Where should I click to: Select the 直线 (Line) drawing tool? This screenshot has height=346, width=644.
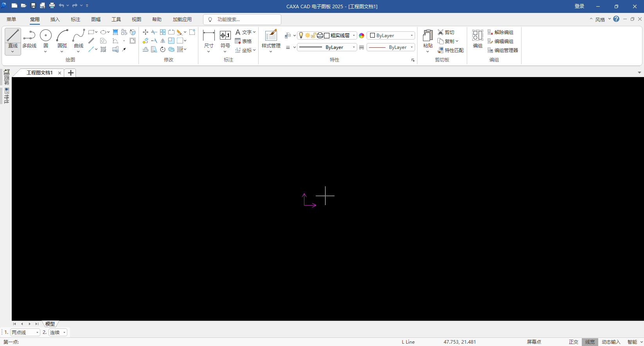pyautogui.click(x=13, y=38)
